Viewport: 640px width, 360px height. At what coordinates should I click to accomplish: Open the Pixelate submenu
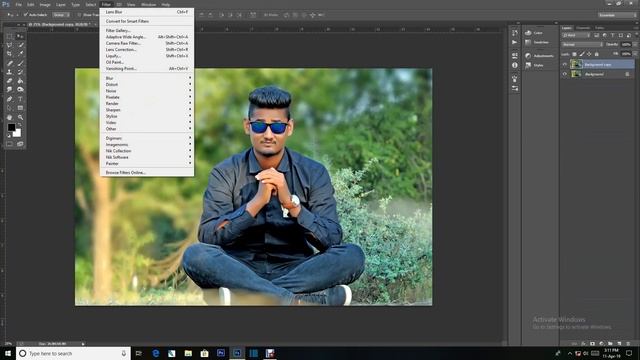[147, 97]
